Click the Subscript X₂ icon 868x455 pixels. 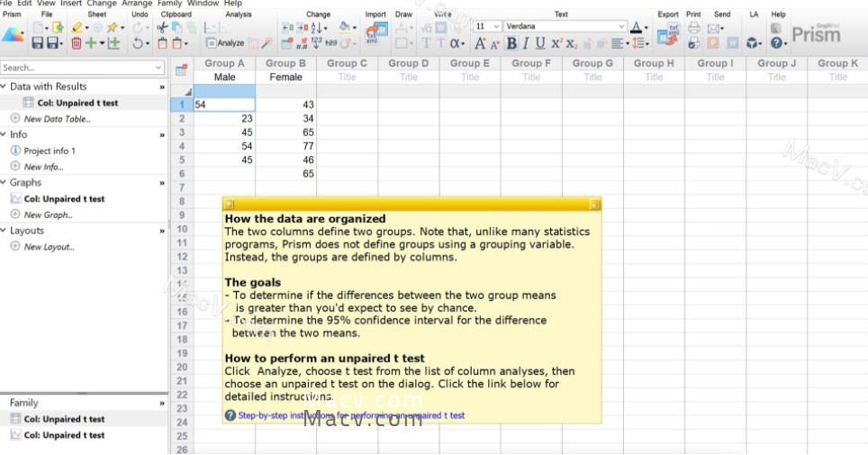(x=571, y=43)
